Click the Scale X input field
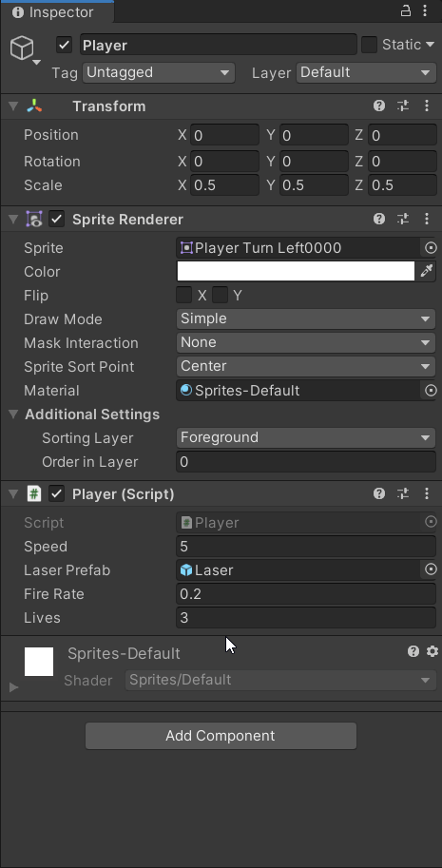Screen dimensions: 442x868 (224, 184)
